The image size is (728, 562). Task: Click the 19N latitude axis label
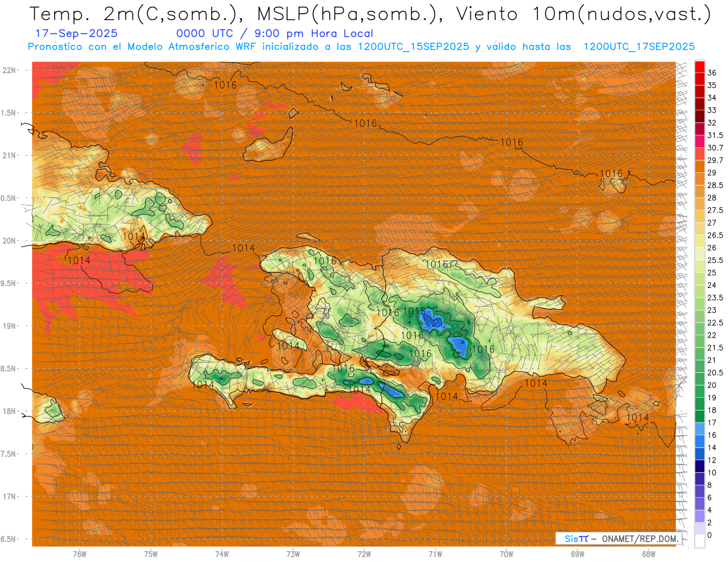click(x=9, y=326)
